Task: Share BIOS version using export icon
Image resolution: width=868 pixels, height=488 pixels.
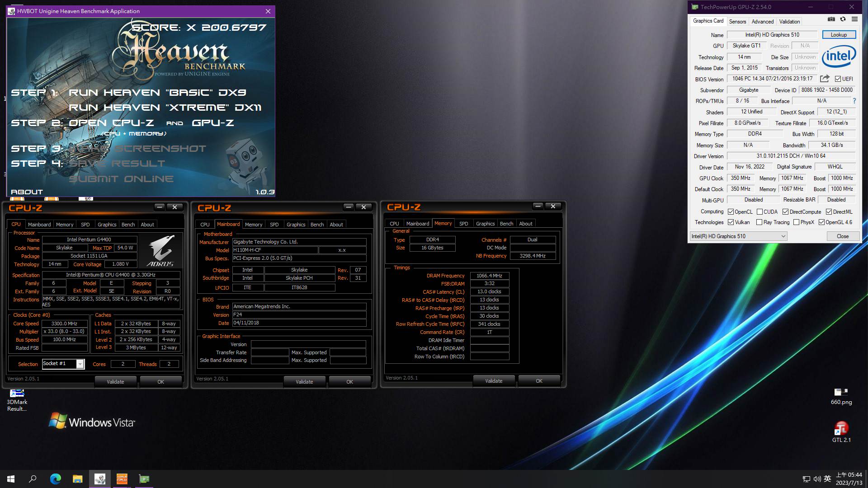Action: (x=825, y=79)
